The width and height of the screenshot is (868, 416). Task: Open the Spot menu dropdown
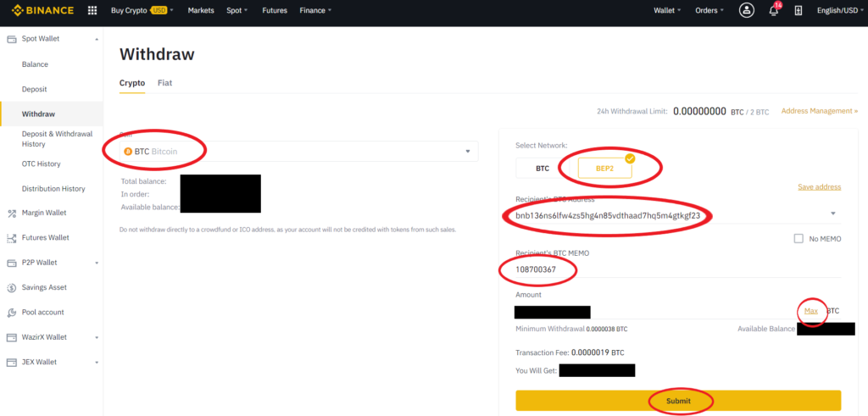237,10
